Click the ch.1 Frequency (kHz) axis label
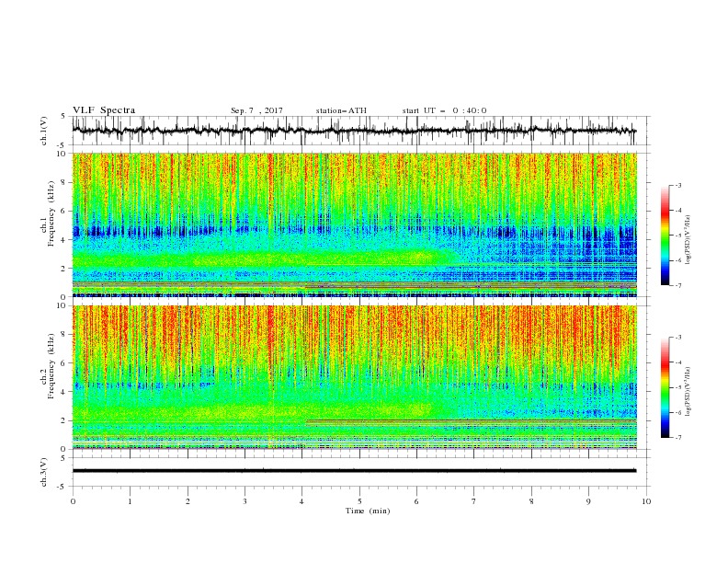 coord(47,212)
